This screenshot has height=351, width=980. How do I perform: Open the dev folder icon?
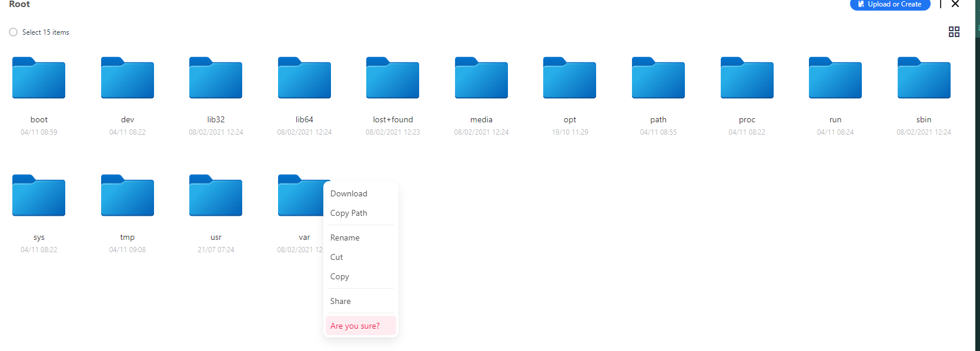pos(128,78)
